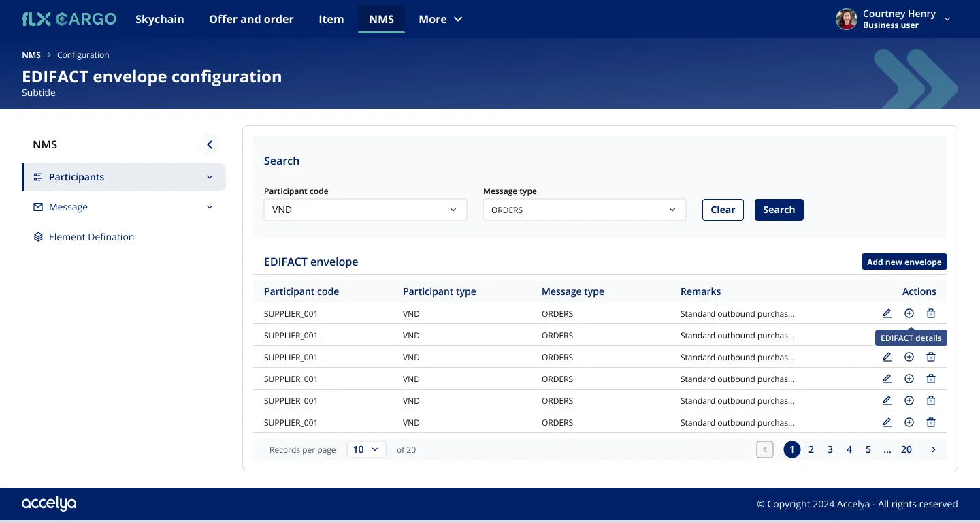Viewport: 980px width, 523px height.
Task: Click the Remarks column header
Action: (x=700, y=291)
